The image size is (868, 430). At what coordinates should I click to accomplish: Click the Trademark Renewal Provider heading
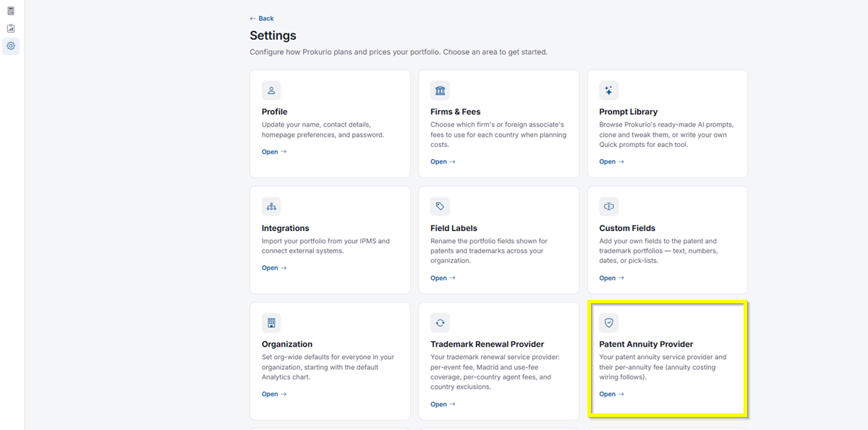click(x=488, y=345)
